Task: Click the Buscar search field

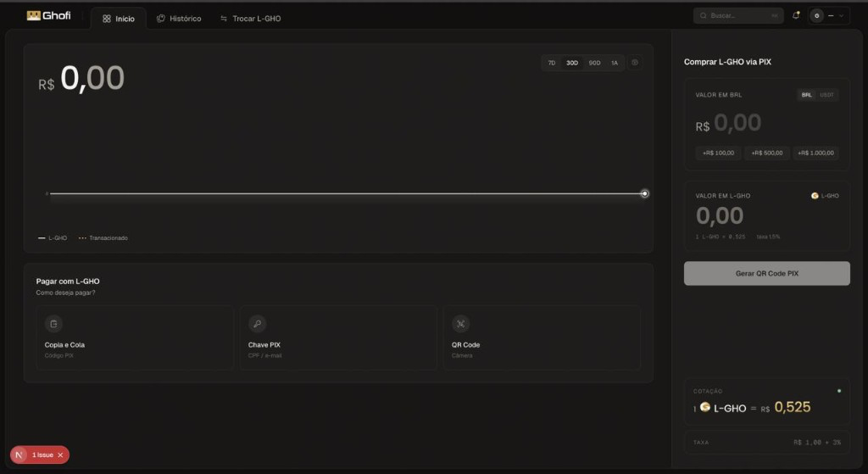Action: click(738, 15)
